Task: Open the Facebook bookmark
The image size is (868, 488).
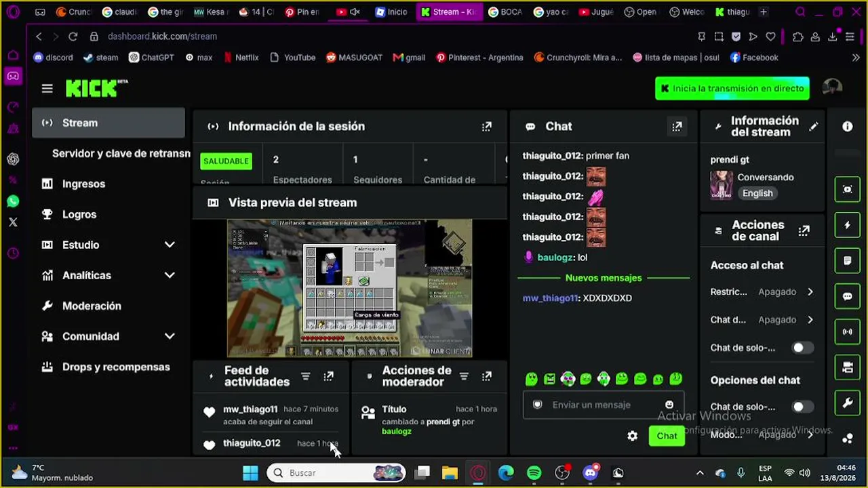Action: [754, 58]
